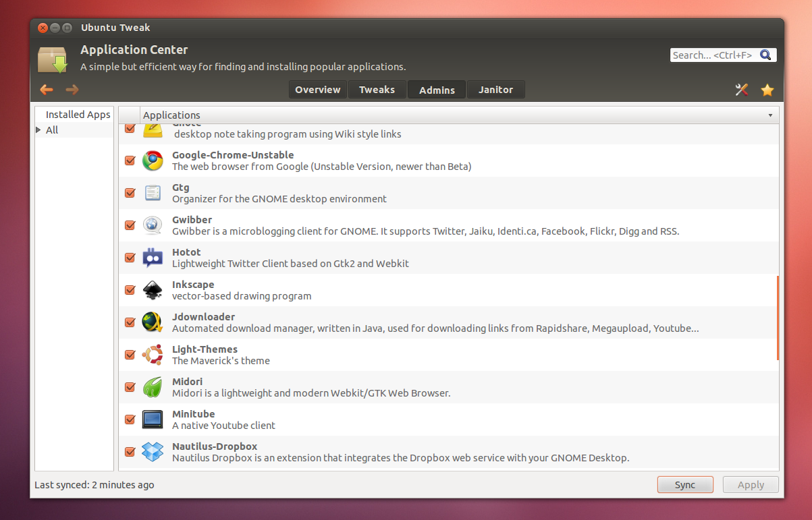Uncheck the Hotot checkbox
The width and height of the screenshot is (812, 520).
130,258
